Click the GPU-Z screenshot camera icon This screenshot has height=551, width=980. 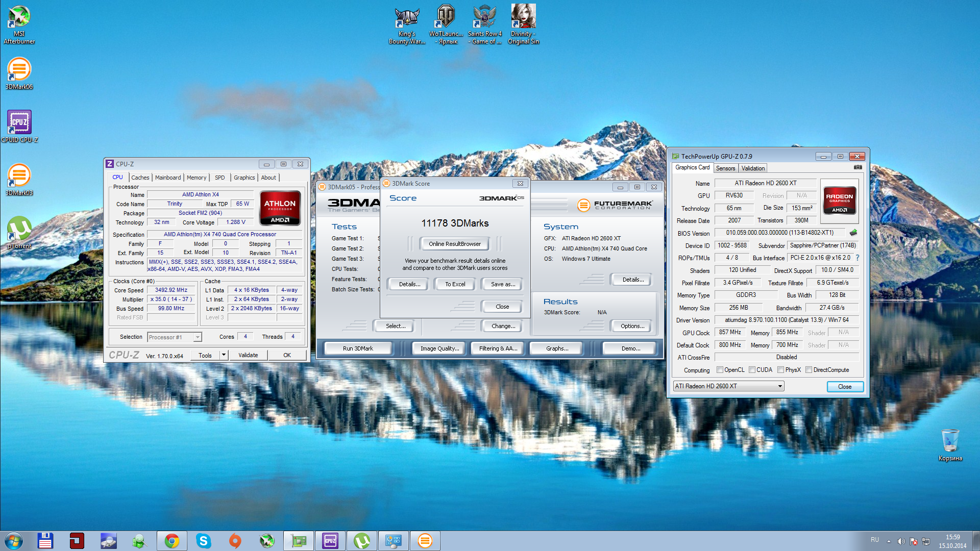(858, 167)
